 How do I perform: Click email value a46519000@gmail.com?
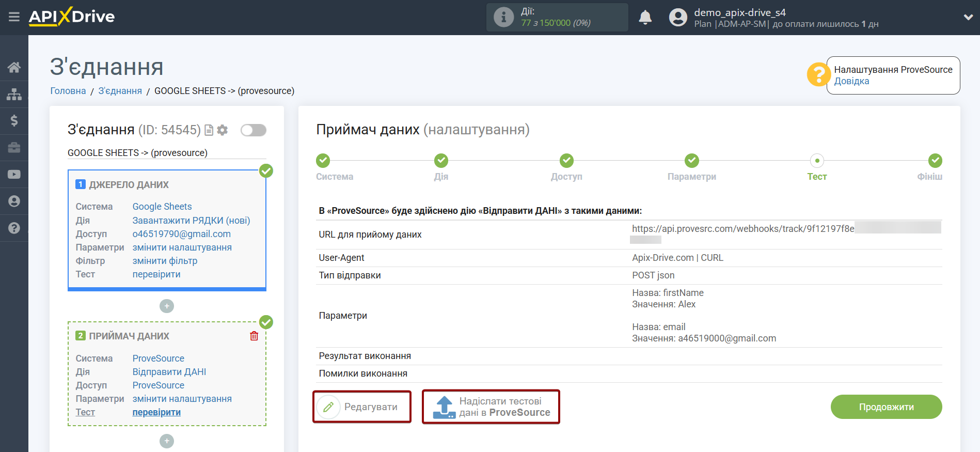(727, 338)
